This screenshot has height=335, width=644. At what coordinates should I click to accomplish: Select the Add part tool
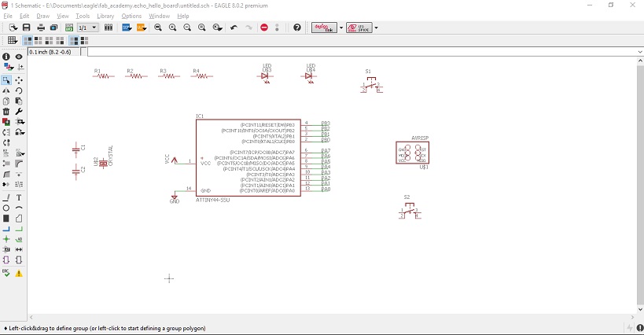(x=6, y=122)
